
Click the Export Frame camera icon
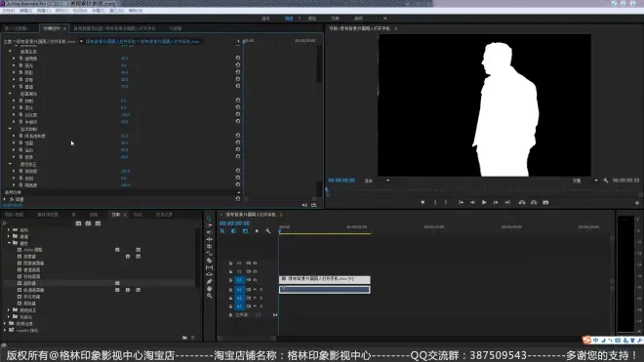point(545,202)
